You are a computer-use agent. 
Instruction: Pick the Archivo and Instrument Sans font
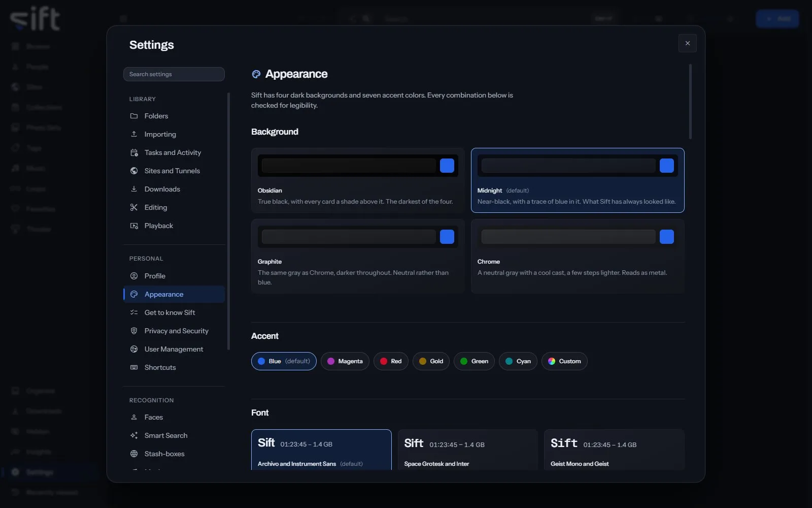coord(321,450)
